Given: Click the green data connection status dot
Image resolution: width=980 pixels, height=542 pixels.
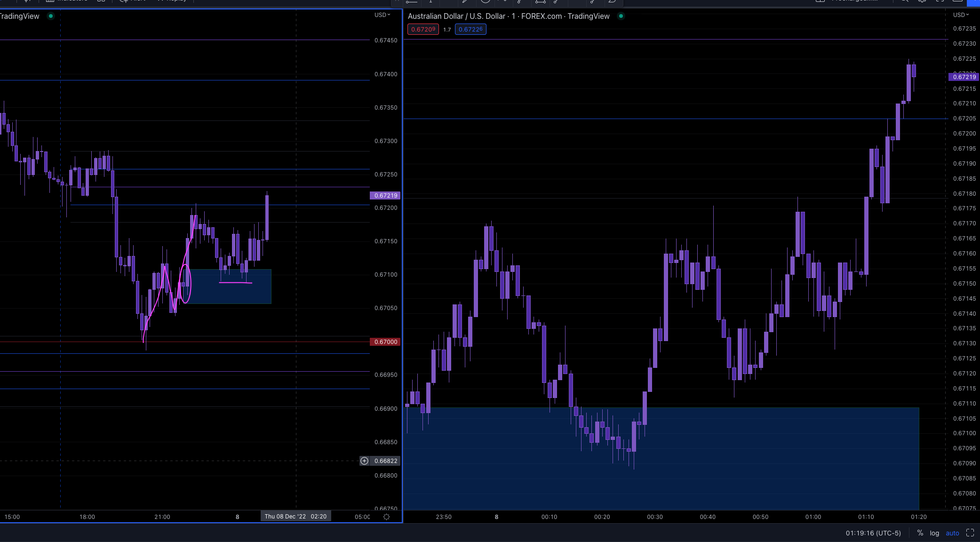Looking at the screenshot, I should pyautogui.click(x=621, y=16).
